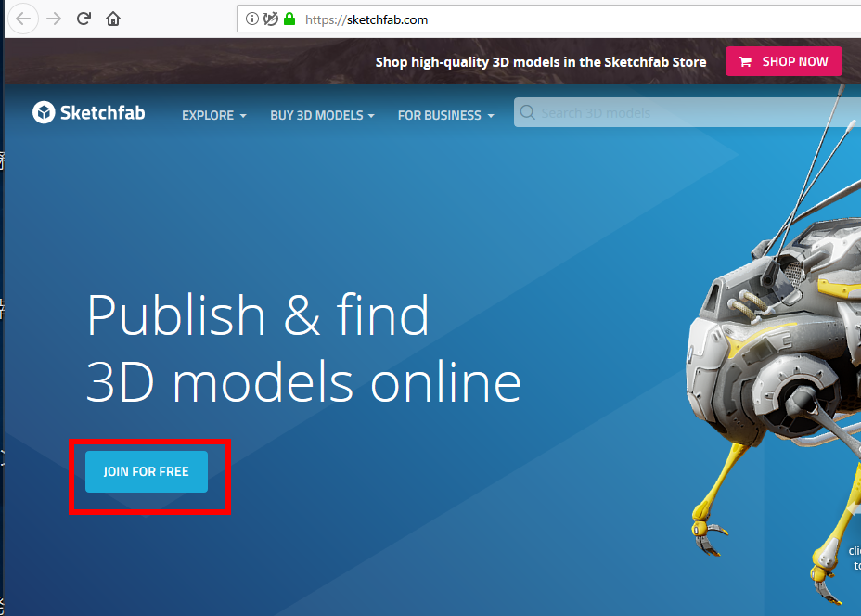The height and width of the screenshot is (616, 861).
Task: Click the green secure connection padlock
Action: pyautogui.click(x=289, y=19)
